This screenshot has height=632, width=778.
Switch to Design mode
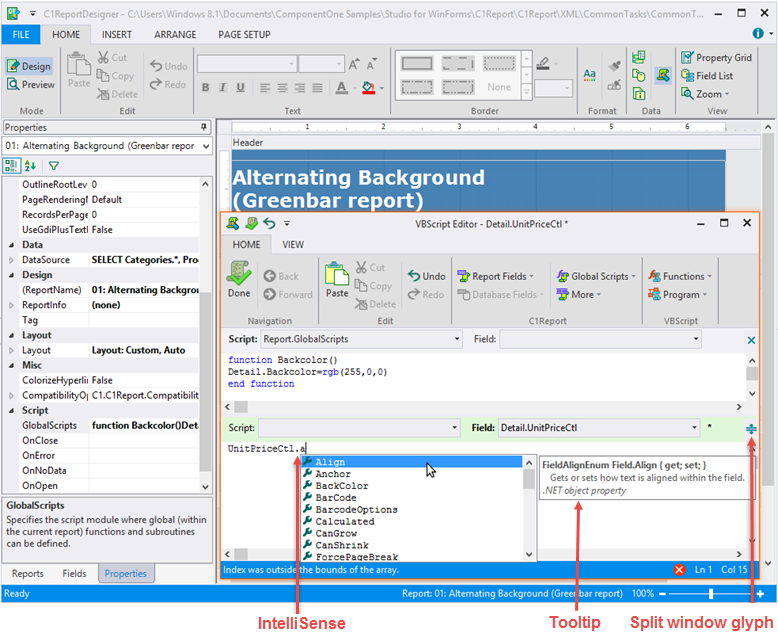(29, 66)
